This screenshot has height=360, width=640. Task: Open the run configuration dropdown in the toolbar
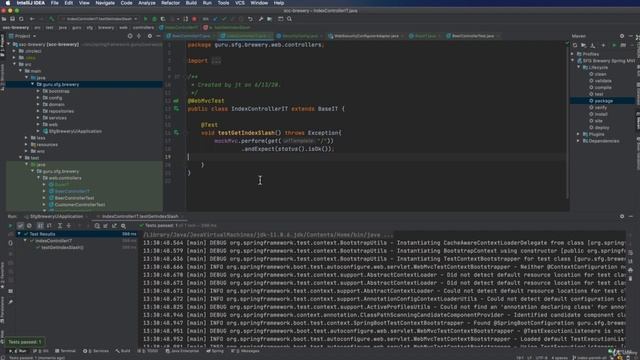[x=99, y=19]
